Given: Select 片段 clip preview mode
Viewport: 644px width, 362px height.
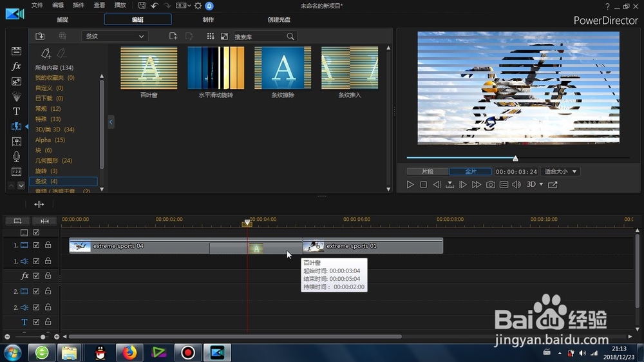Looking at the screenshot, I should (x=428, y=171).
